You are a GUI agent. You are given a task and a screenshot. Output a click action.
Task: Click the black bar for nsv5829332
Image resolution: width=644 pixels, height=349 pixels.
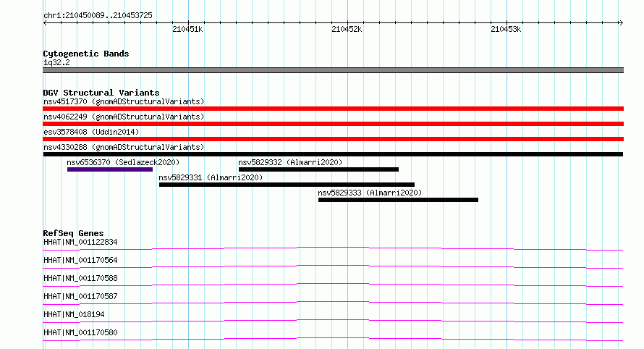tap(318, 169)
